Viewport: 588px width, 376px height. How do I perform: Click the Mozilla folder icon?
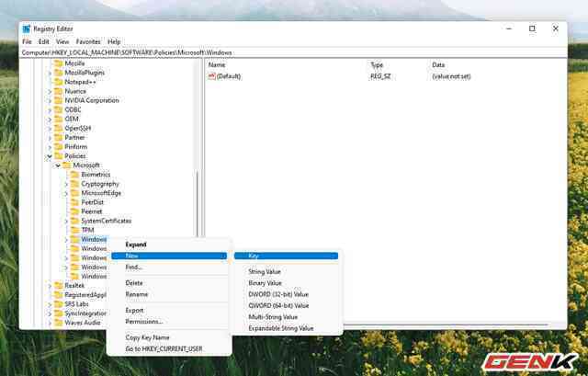[x=59, y=63]
